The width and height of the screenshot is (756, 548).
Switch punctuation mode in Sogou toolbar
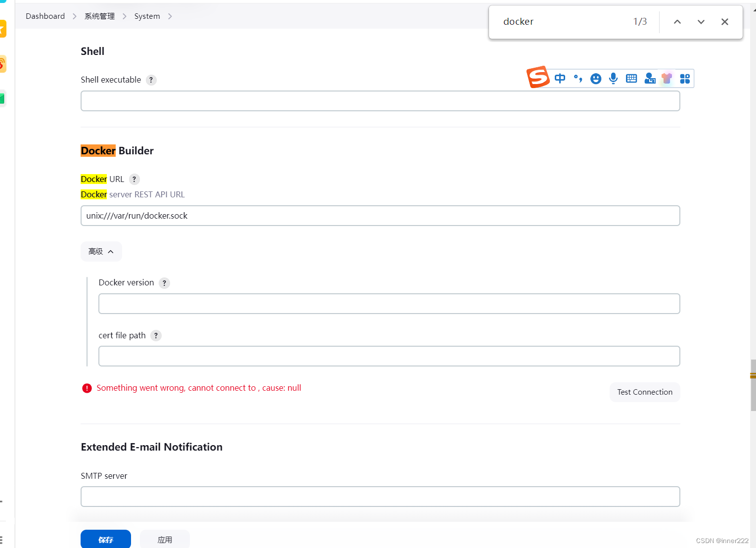[x=578, y=78]
